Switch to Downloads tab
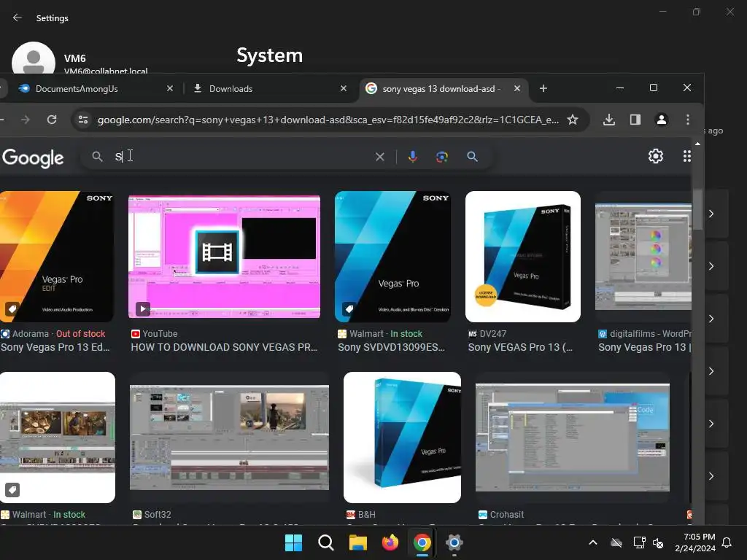 pos(270,88)
